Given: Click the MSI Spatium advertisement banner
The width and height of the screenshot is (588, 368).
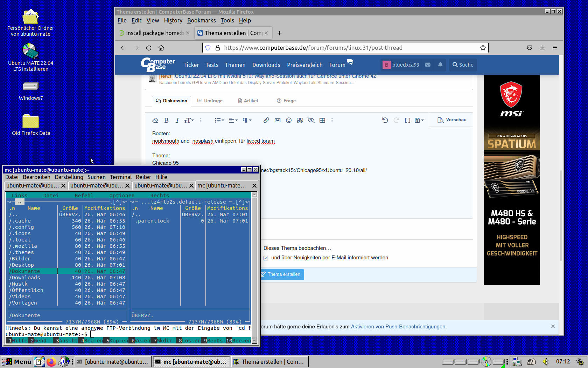Looking at the screenshot, I should tap(512, 180).
